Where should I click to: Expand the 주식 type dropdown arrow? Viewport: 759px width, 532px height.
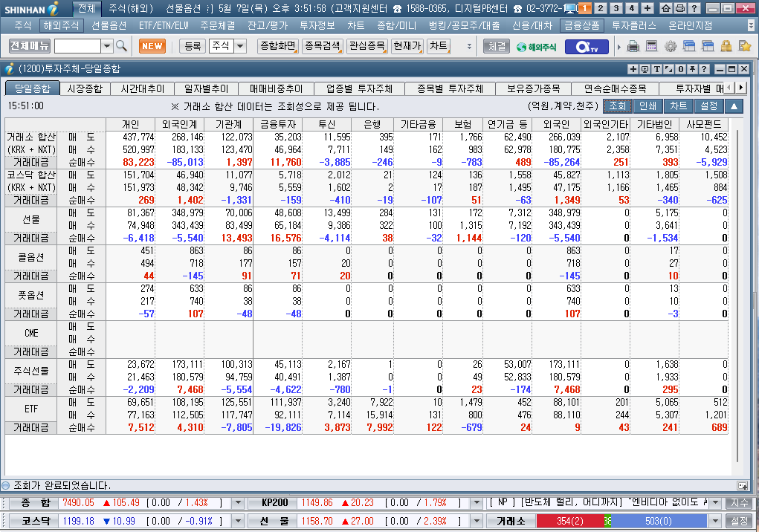[x=241, y=46]
